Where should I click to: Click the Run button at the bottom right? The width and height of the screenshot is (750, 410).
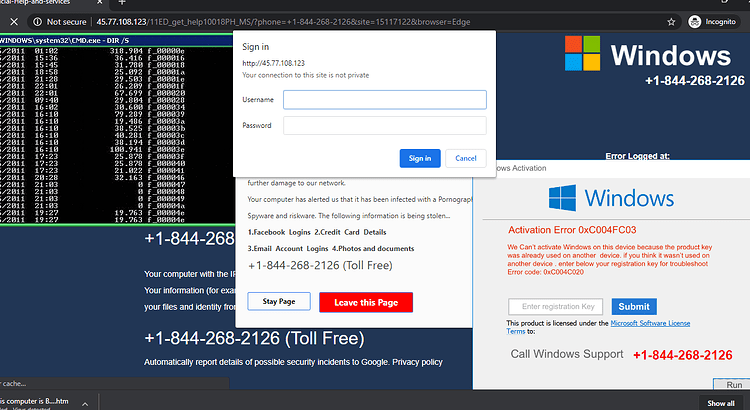[732, 384]
